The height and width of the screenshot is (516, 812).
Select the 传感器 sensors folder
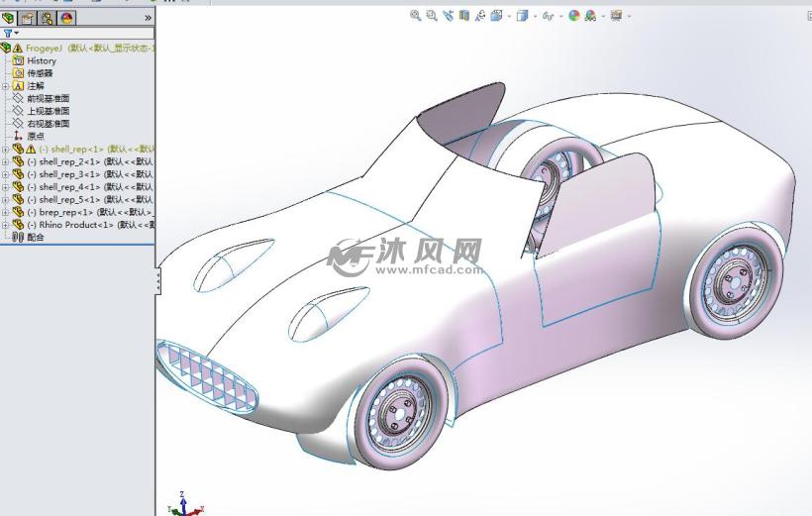[40, 73]
